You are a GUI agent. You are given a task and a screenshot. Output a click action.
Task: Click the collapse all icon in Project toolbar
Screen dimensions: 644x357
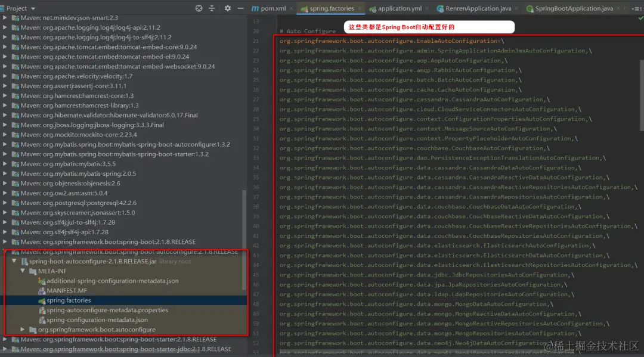pyautogui.click(x=212, y=8)
